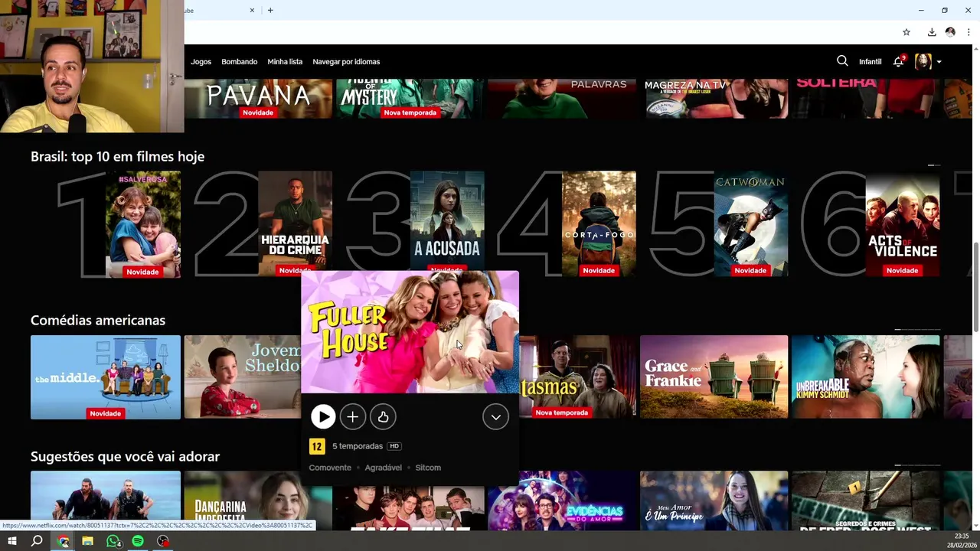Select the Agradável tag

point(383,468)
